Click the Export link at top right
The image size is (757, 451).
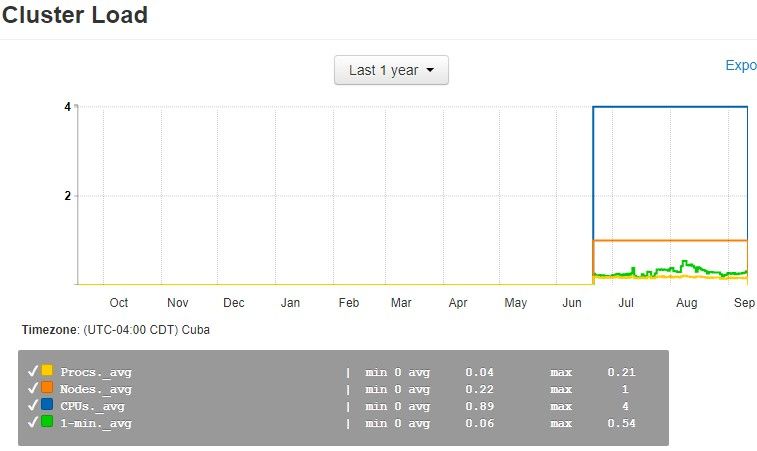point(740,65)
